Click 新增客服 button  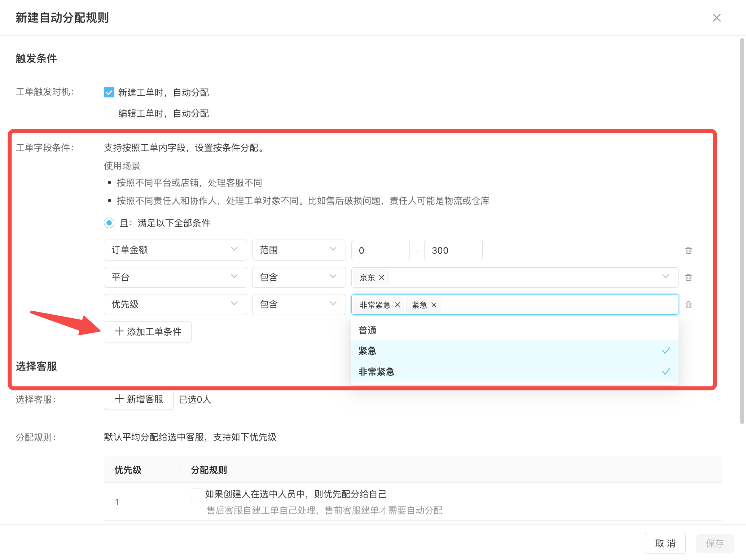(x=139, y=399)
